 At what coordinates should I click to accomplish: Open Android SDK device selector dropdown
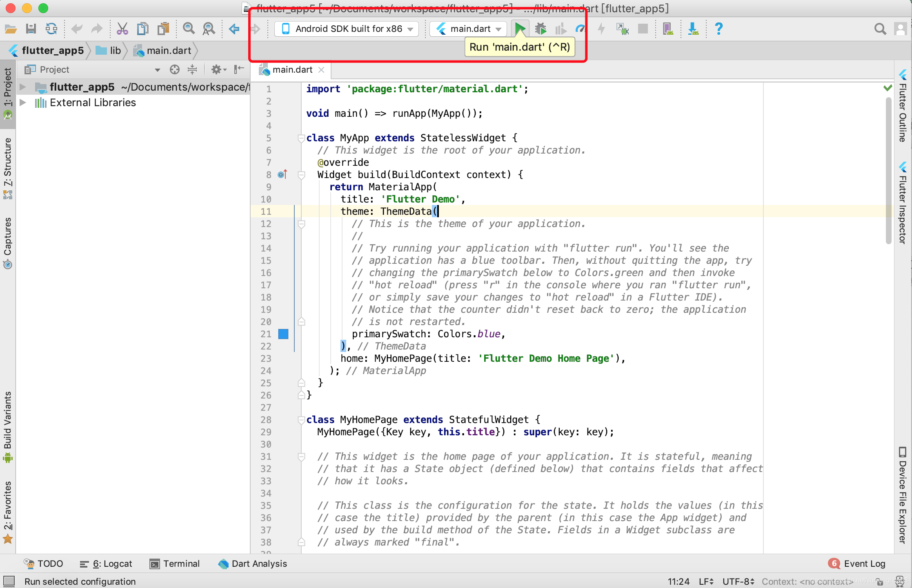click(x=347, y=29)
